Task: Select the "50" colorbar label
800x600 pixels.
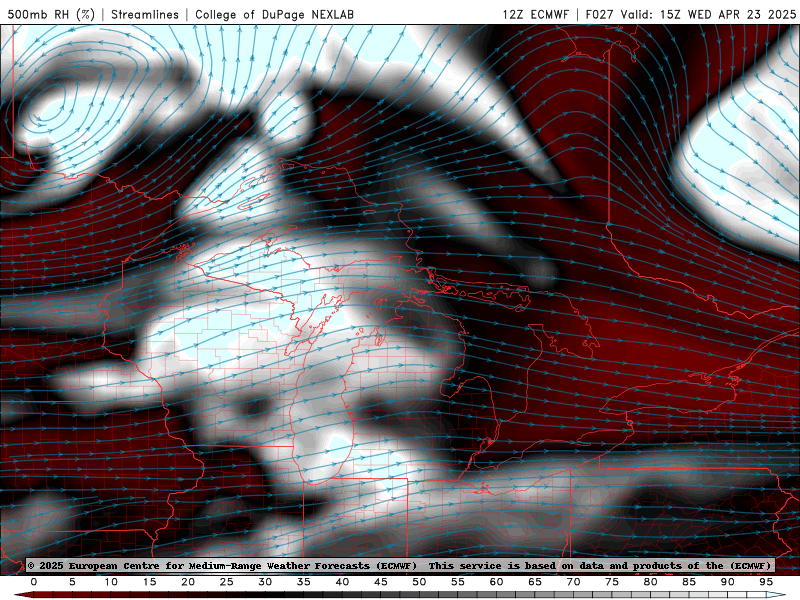Action: click(419, 582)
